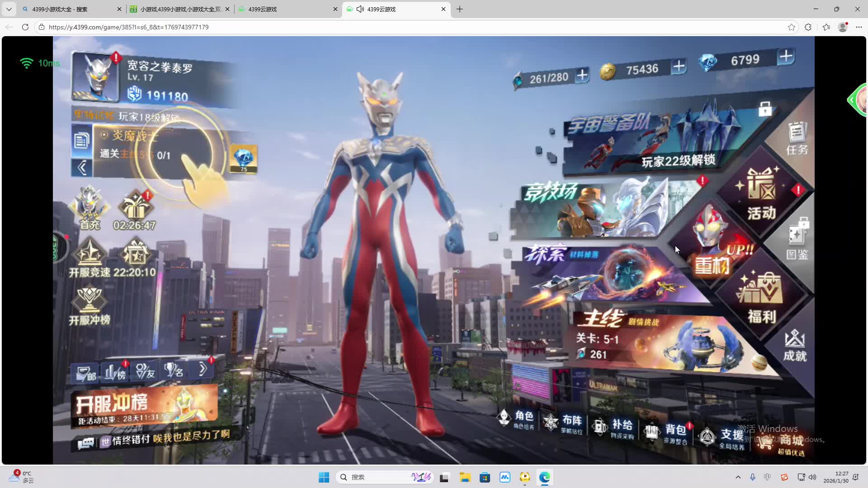Expand more social icons with right arrow
The image size is (868, 488).
[x=203, y=370]
